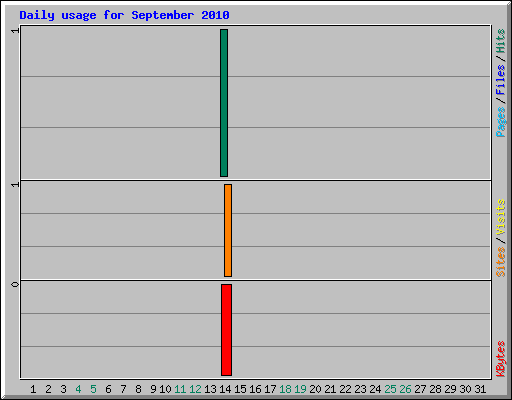This screenshot has height=400, width=512.
Task: Click the 'Files' legend label
Action: click(x=500, y=80)
